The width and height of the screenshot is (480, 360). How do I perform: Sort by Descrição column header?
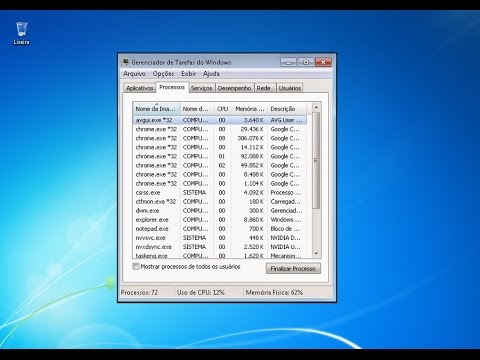(x=287, y=109)
